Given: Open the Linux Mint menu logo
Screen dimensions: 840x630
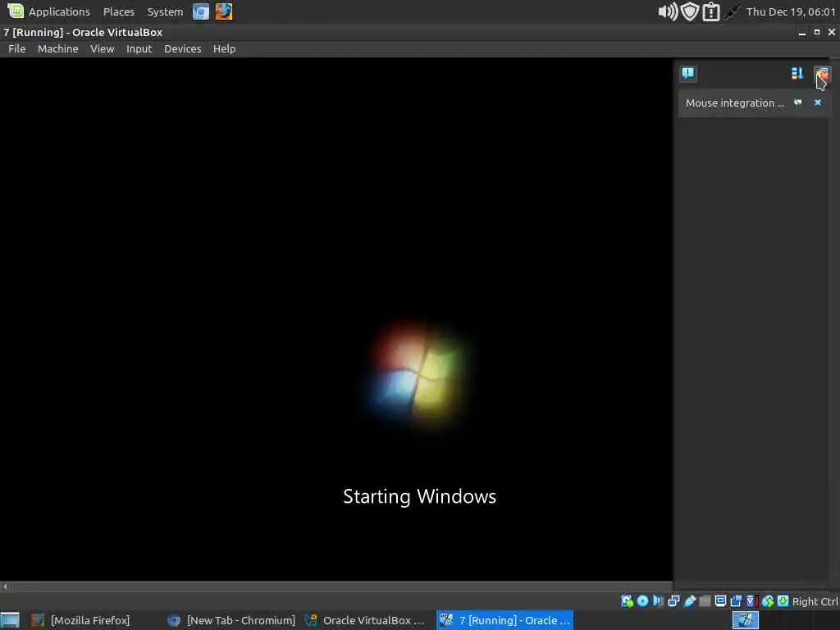Looking at the screenshot, I should [x=15, y=11].
